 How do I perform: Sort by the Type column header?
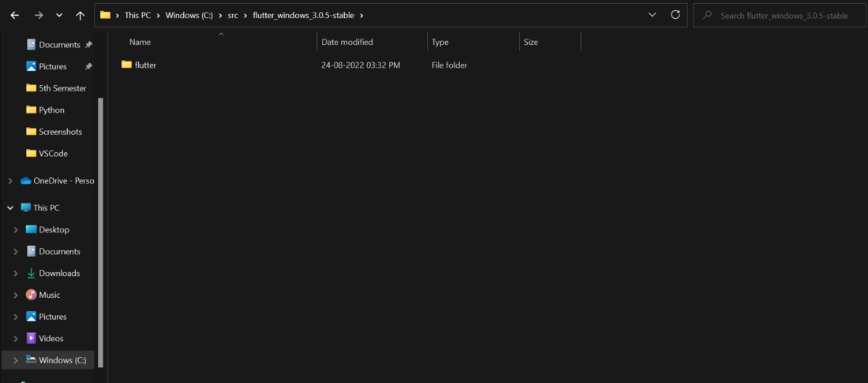(x=440, y=42)
